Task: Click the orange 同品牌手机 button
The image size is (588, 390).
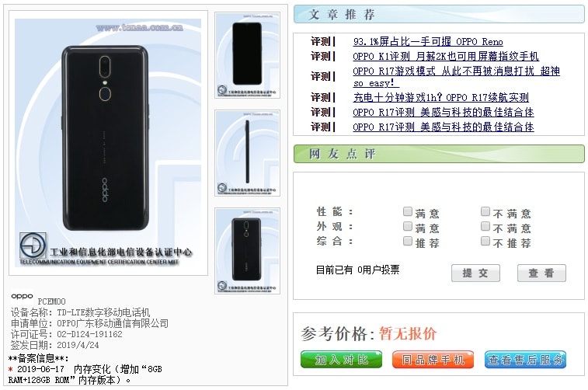Action: (433, 360)
